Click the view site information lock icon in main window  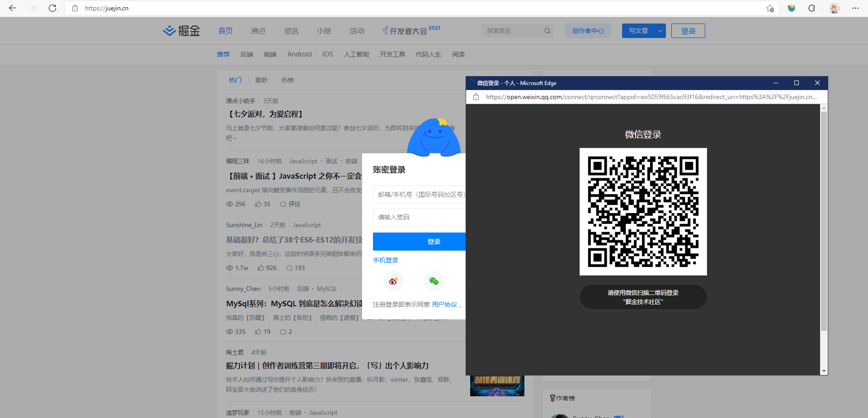pyautogui.click(x=75, y=8)
